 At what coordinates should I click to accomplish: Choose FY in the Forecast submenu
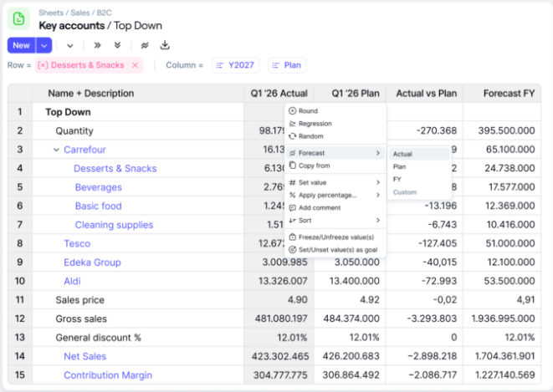(x=419, y=179)
